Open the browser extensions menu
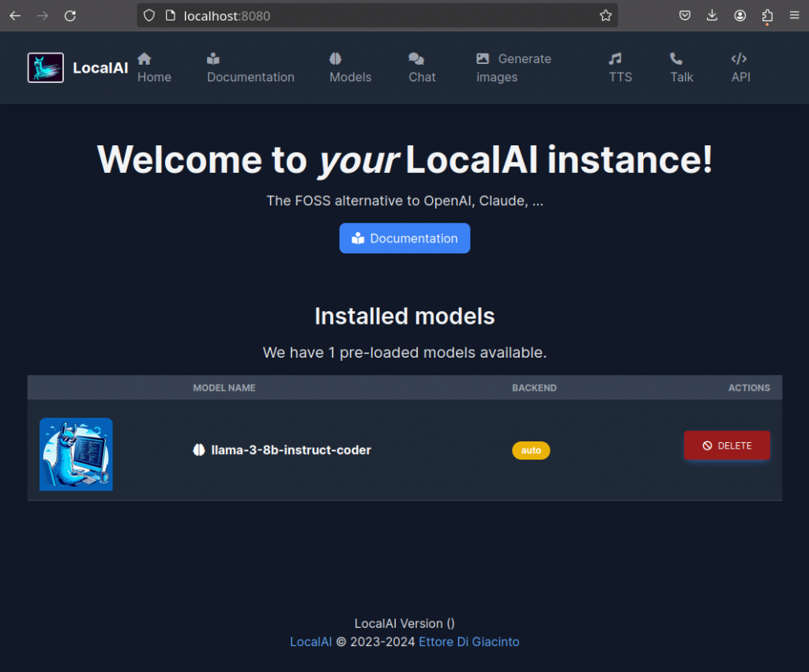 (766, 15)
